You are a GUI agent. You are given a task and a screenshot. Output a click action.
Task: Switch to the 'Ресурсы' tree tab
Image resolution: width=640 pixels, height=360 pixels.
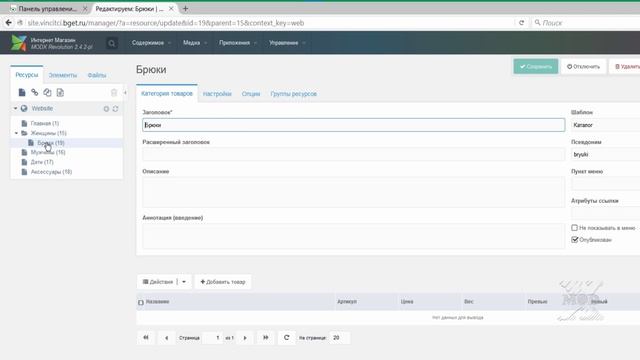coord(27,75)
